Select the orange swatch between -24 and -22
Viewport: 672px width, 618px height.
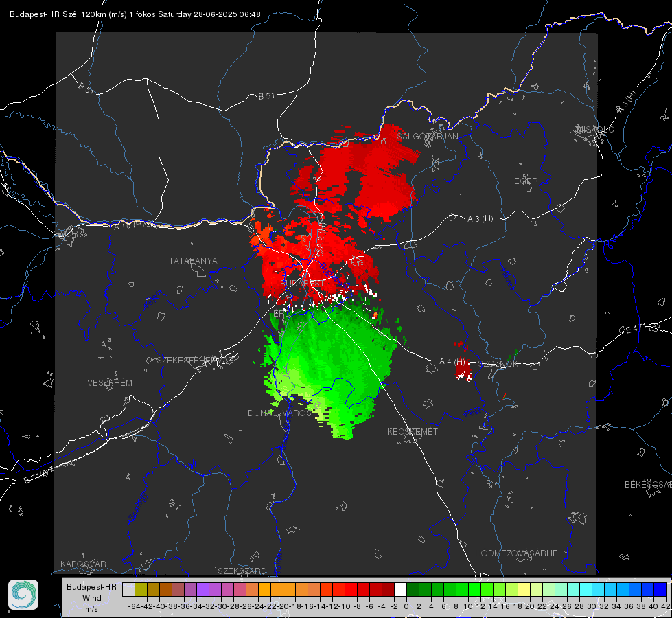pos(264,590)
